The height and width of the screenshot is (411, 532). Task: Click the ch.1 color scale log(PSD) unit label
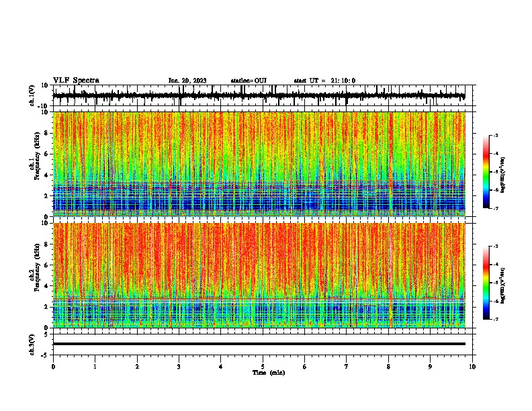tap(503, 175)
